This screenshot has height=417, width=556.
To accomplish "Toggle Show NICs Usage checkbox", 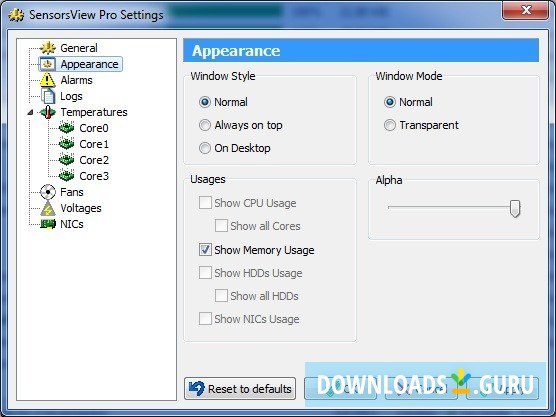I will pos(205,318).
